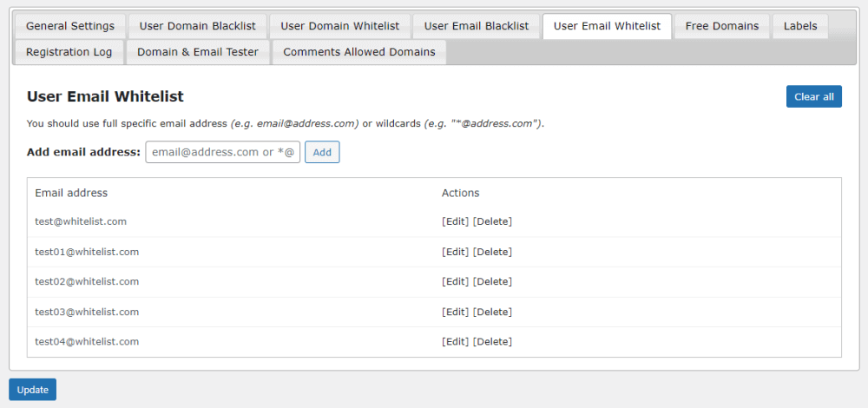Edit the test@whitelist.com entry
This screenshot has height=408, width=868.
(456, 221)
